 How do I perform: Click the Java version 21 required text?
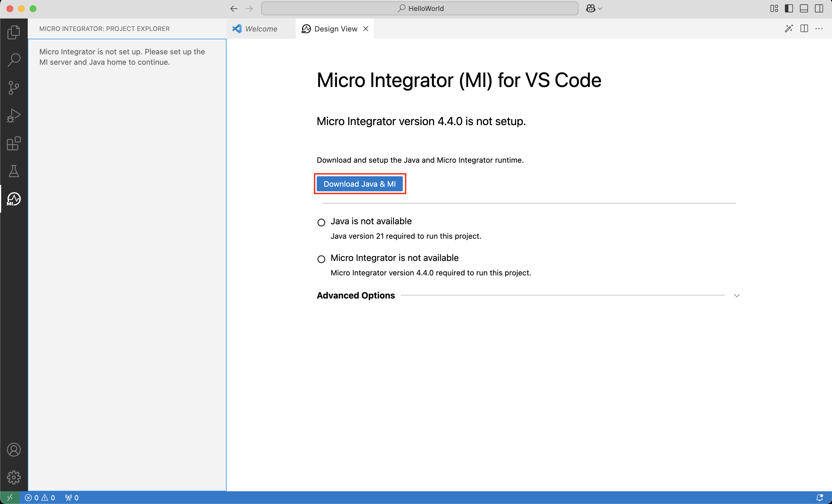coord(406,236)
